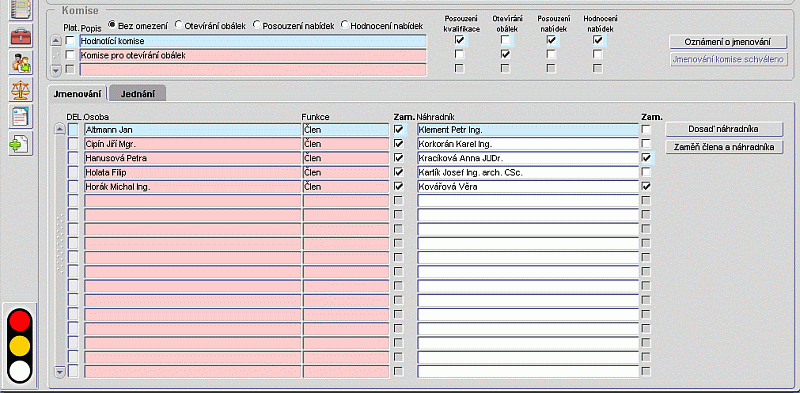Image resolution: width=800 pixels, height=393 pixels.
Task: Toggle Zam. checkbox for náhradník Kovářová Věra
Action: coord(646,187)
